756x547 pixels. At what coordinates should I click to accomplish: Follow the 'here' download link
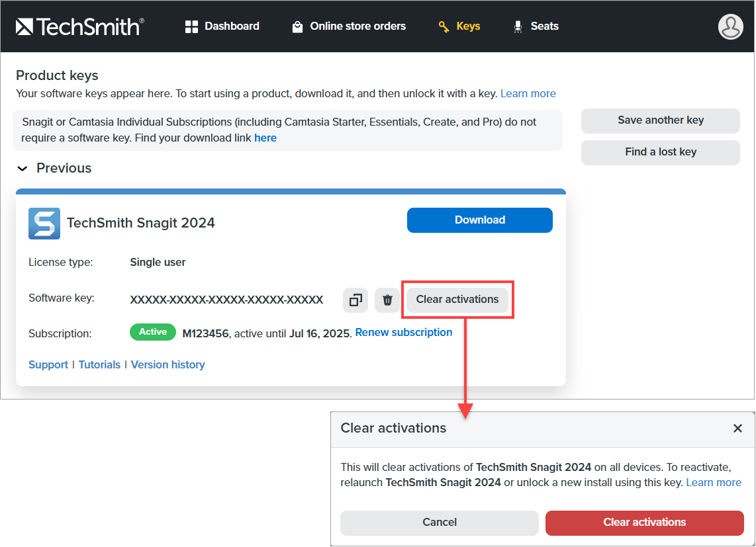tap(265, 138)
